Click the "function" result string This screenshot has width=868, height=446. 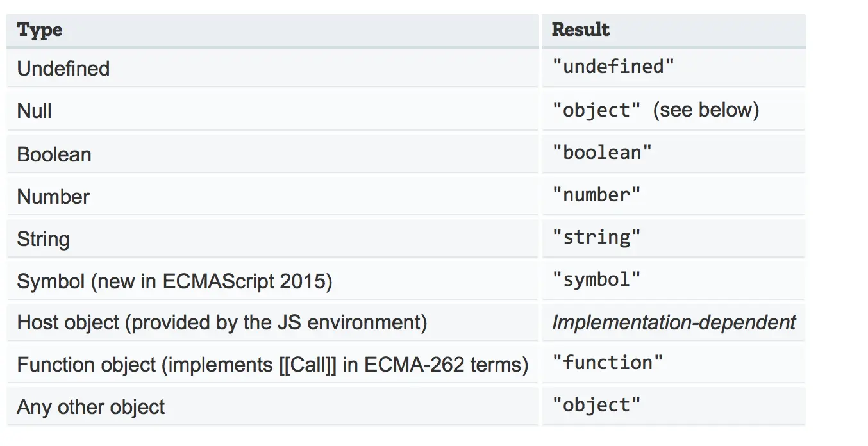(607, 363)
